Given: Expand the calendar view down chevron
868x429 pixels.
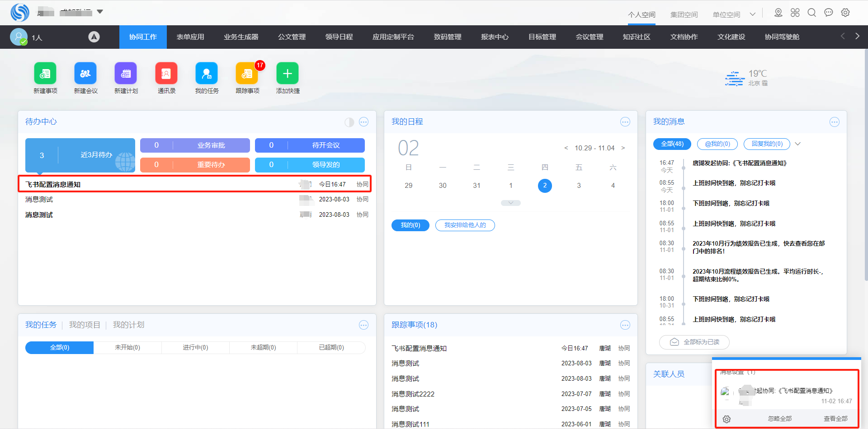Looking at the screenshot, I should point(510,203).
